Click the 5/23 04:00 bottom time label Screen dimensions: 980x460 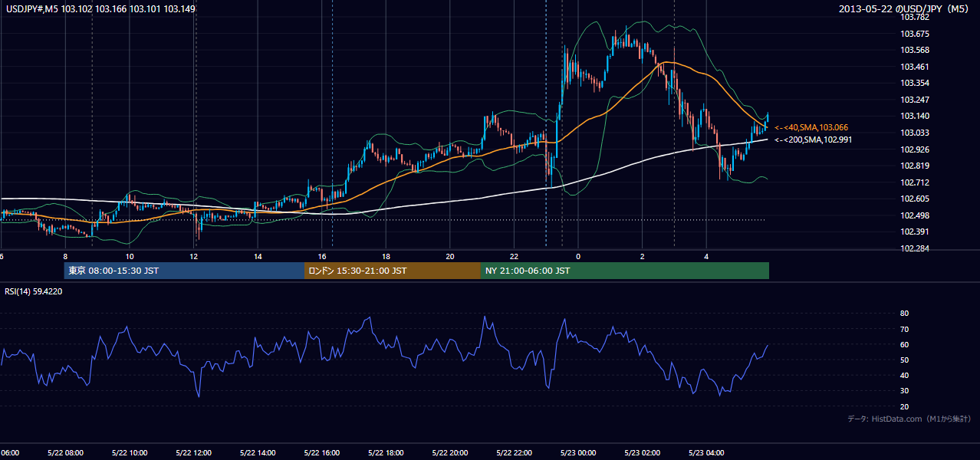[x=706, y=453]
